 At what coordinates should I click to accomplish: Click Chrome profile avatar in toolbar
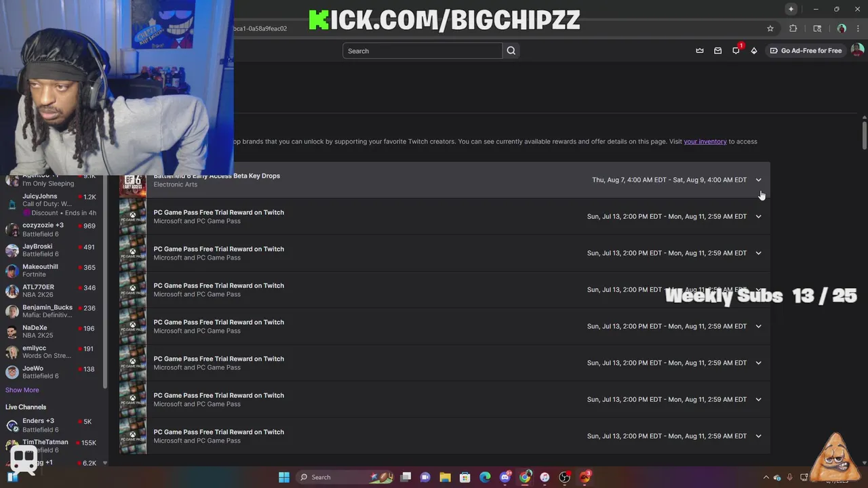(x=842, y=28)
